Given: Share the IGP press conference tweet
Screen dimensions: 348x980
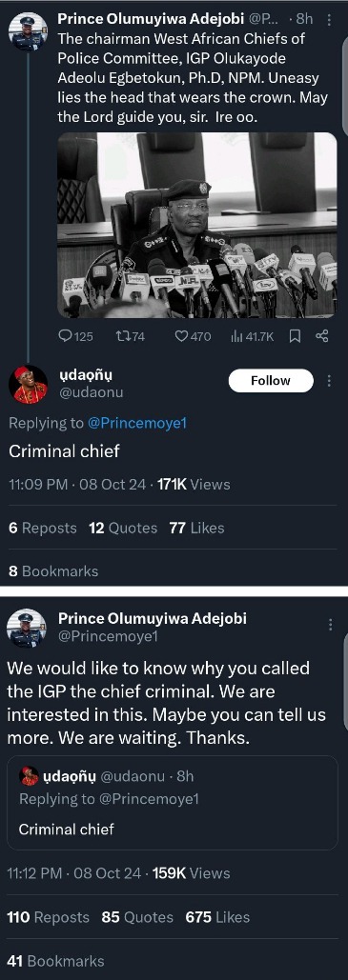Looking at the screenshot, I should [321, 336].
